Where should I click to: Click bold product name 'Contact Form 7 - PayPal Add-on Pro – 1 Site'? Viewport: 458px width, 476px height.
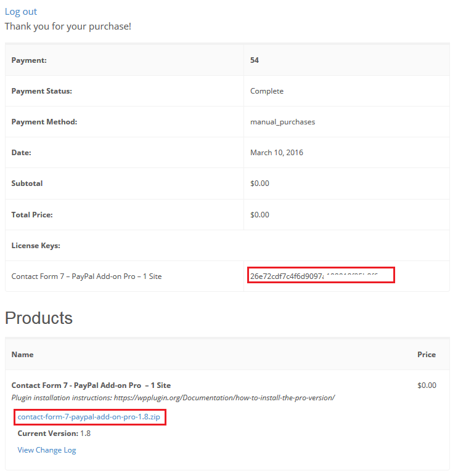(91, 385)
